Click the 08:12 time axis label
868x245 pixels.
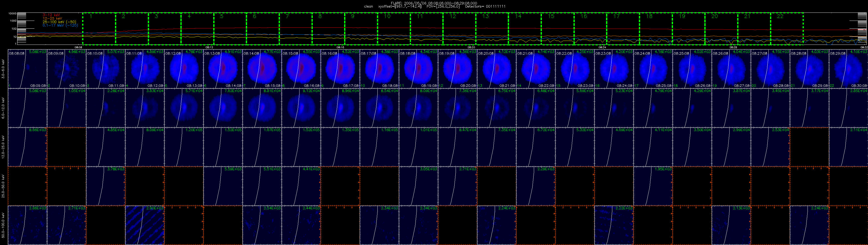coord(209,47)
